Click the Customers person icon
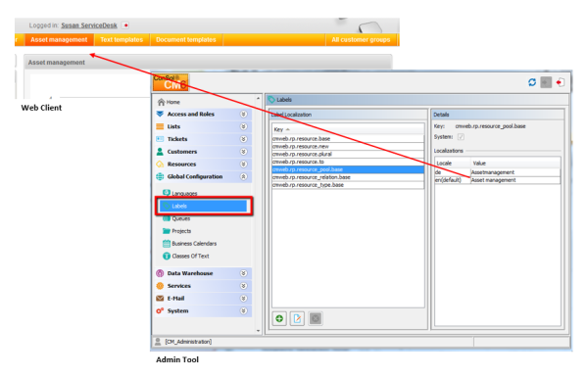The height and width of the screenshot is (377, 588). (x=160, y=152)
